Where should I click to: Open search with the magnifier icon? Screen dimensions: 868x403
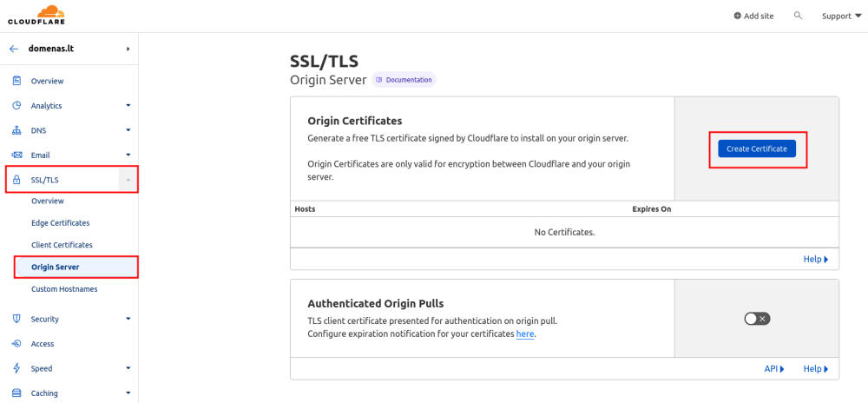coord(798,16)
